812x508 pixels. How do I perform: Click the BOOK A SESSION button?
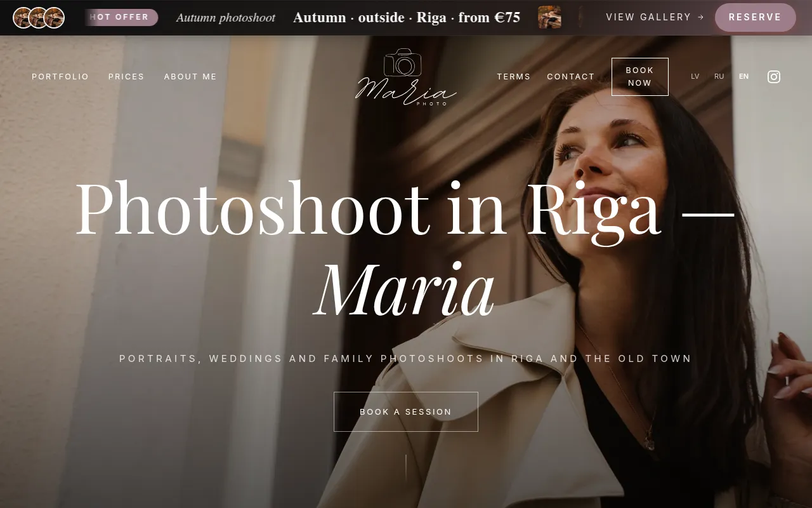406,411
